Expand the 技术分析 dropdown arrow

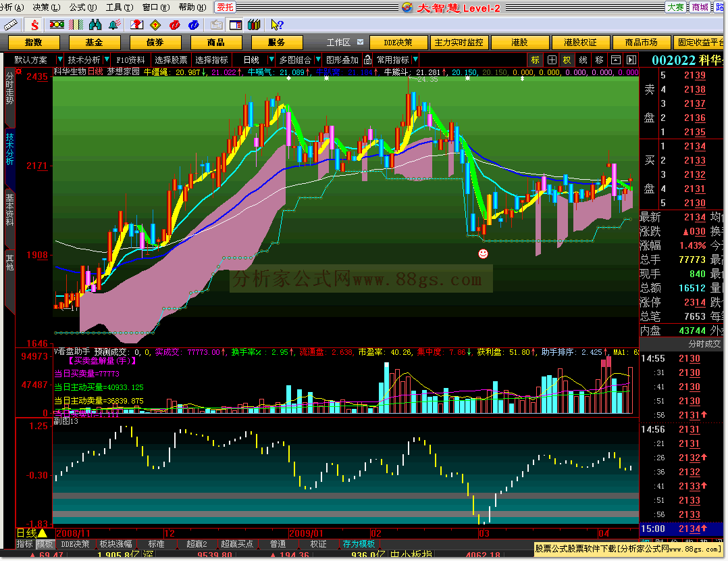(107, 60)
